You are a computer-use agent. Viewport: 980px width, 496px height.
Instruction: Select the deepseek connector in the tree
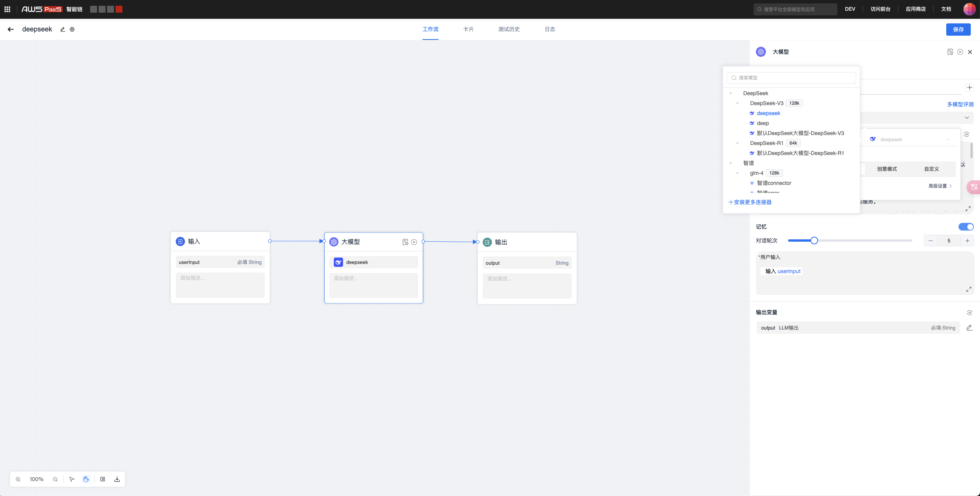tap(768, 113)
